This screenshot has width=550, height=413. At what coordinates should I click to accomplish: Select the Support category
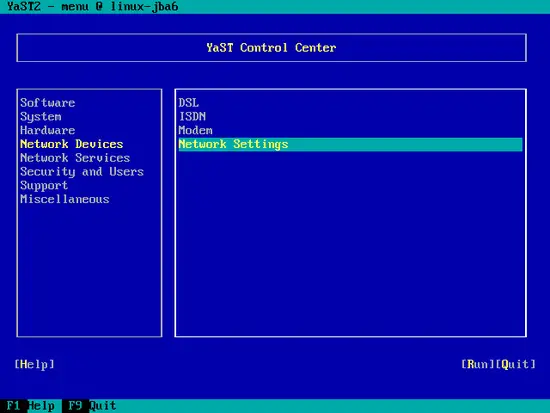click(x=44, y=185)
